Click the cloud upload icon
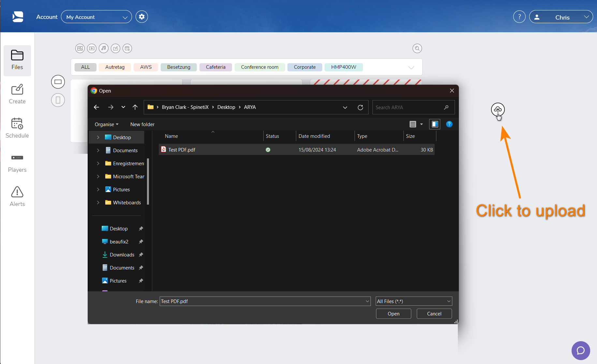 498,109
